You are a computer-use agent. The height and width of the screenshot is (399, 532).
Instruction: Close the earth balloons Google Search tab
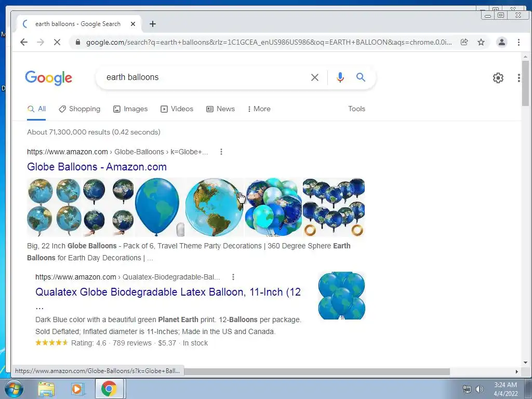133,24
